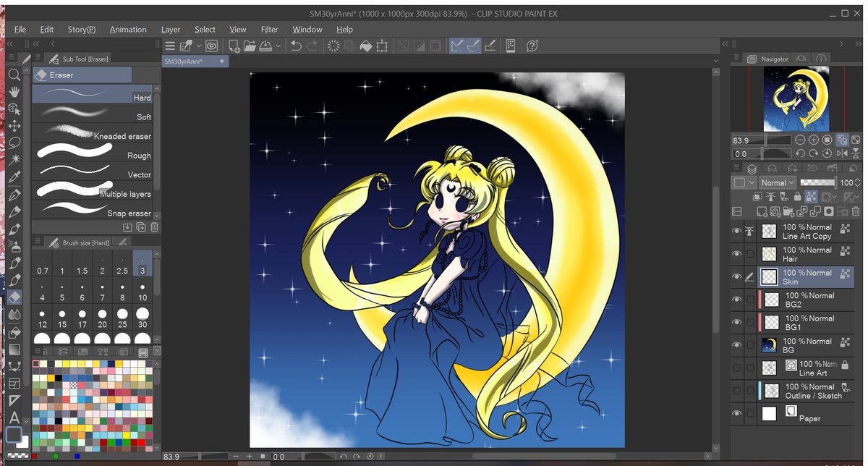Click New layer folder icon
The height and width of the screenshot is (466, 868).
pyautogui.click(x=788, y=211)
